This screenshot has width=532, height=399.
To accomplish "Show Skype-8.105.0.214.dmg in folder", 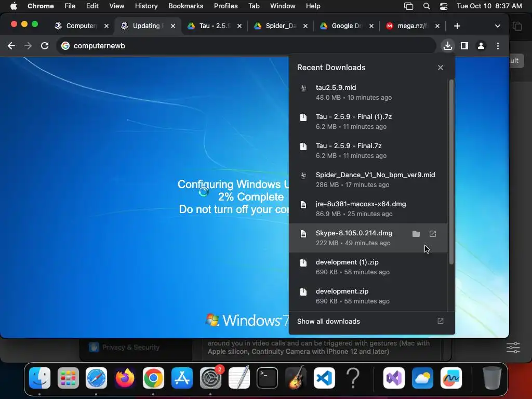I will (x=416, y=234).
